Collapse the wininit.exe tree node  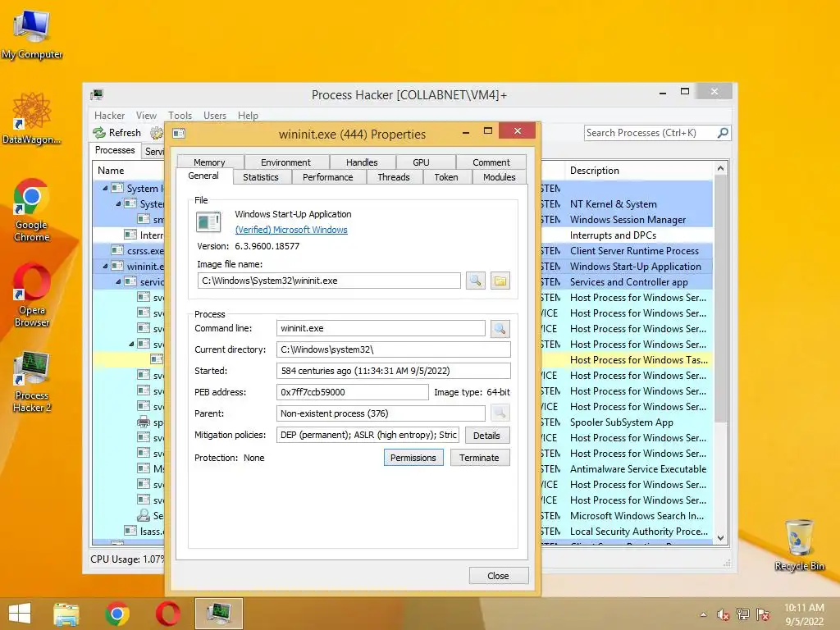[105, 266]
